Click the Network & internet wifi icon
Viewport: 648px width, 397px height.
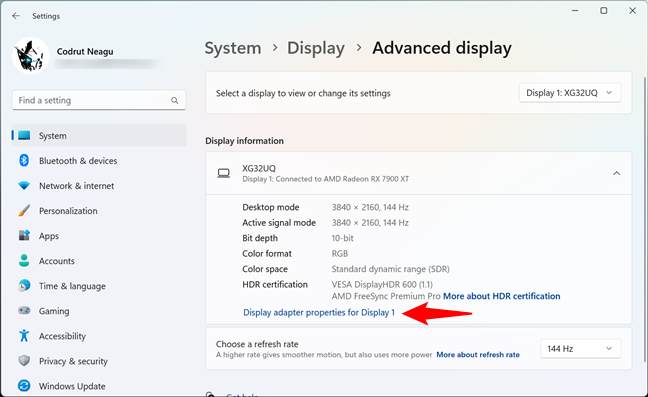[x=24, y=186]
